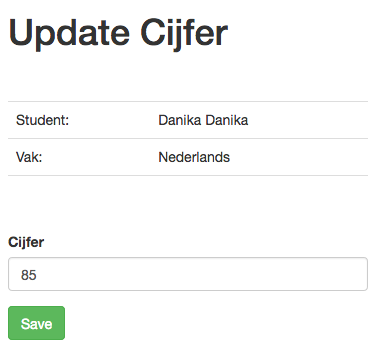Click the bold Cijfer field label
Image resolution: width=392 pixels, height=360 pixels.
click(26, 242)
